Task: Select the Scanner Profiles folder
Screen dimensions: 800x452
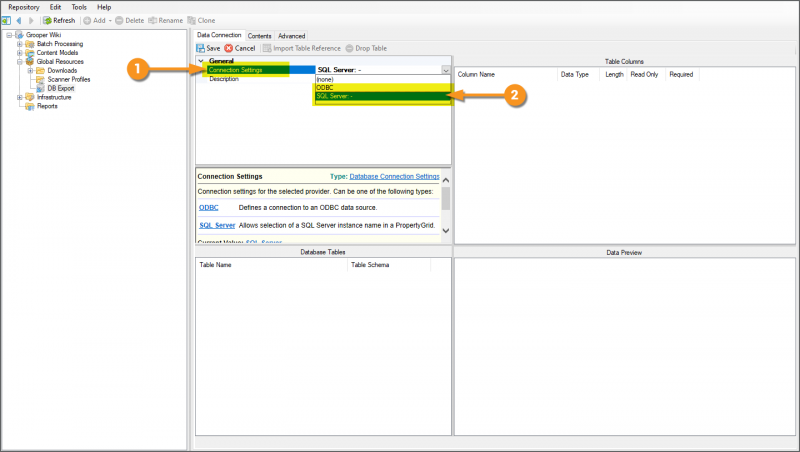Action: 69,80
